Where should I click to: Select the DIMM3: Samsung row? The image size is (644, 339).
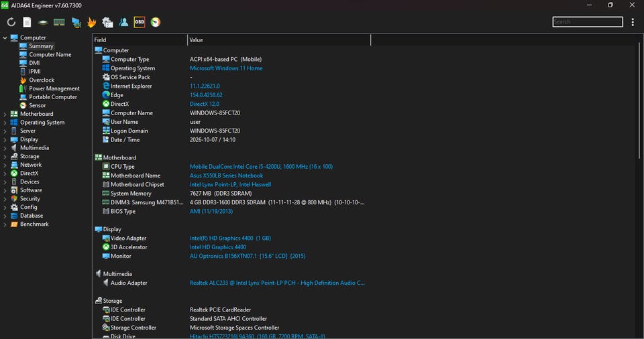click(x=232, y=202)
